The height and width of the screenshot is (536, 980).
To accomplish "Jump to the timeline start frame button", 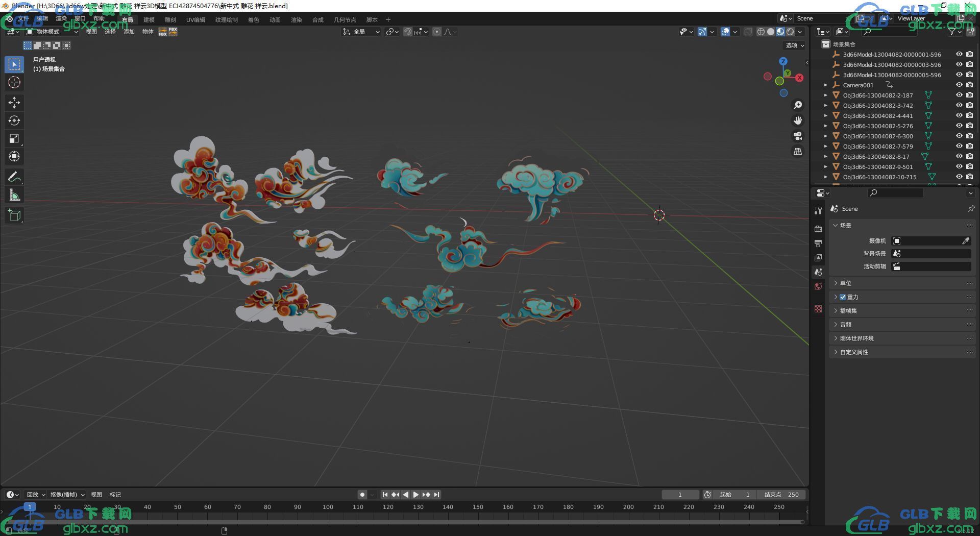I will [x=385, y=495].
